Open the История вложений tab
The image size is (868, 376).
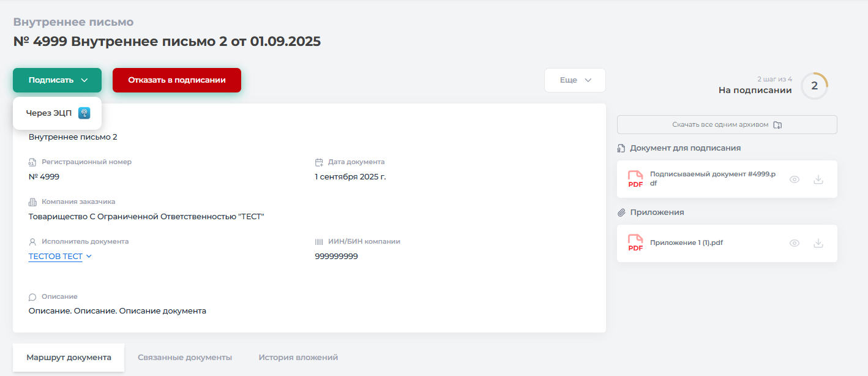[298, 358]
